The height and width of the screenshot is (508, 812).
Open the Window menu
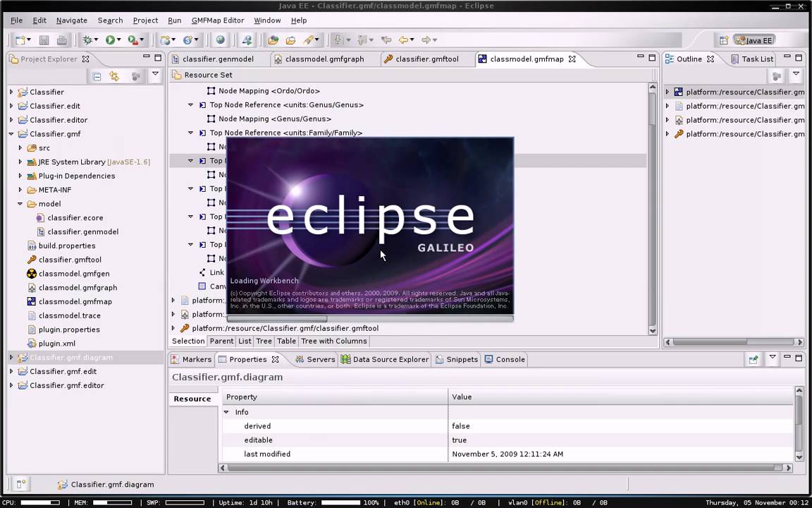267,20
